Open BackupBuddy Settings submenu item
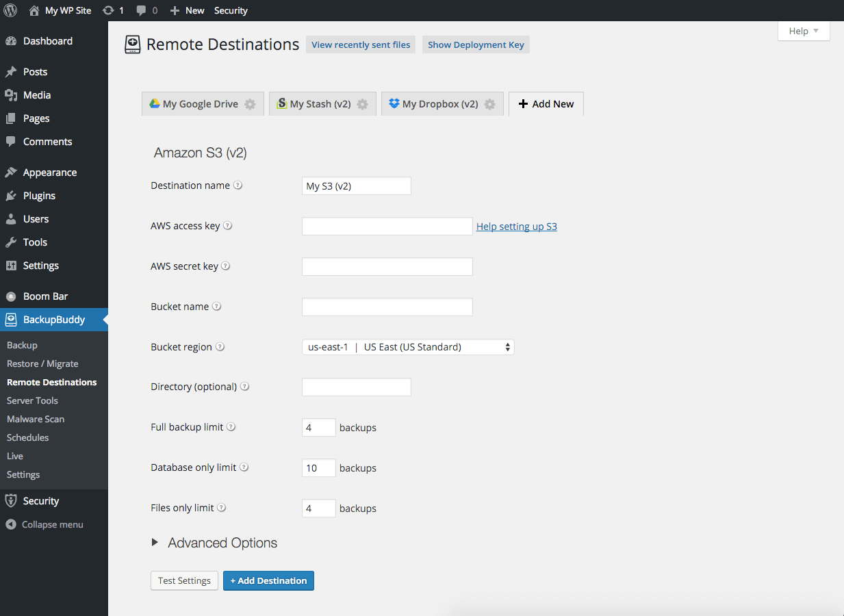This screenshot has height=616, width=844. pyautogui.click(x=23, y=474)
